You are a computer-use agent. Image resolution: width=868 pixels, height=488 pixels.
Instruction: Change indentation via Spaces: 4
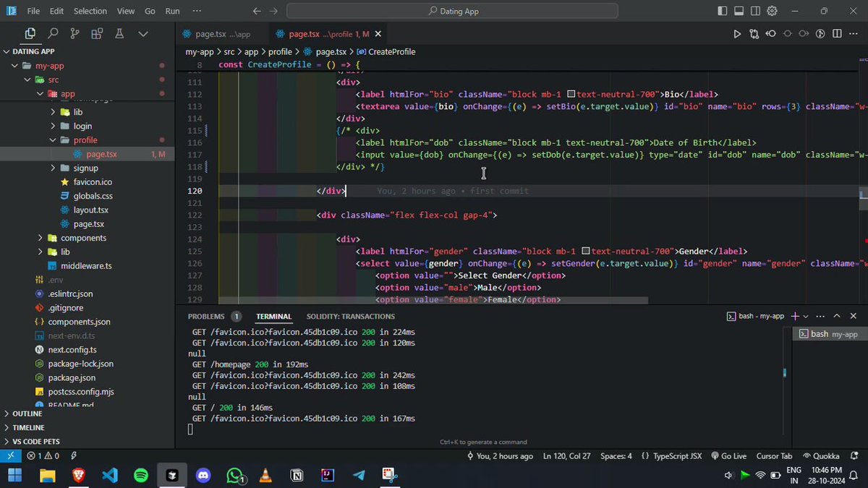[616, 455]
